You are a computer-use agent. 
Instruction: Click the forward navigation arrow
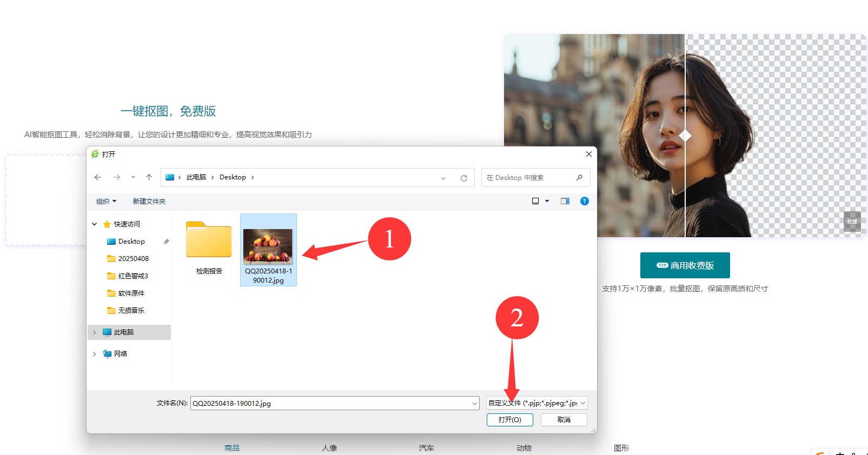point(117,177)
